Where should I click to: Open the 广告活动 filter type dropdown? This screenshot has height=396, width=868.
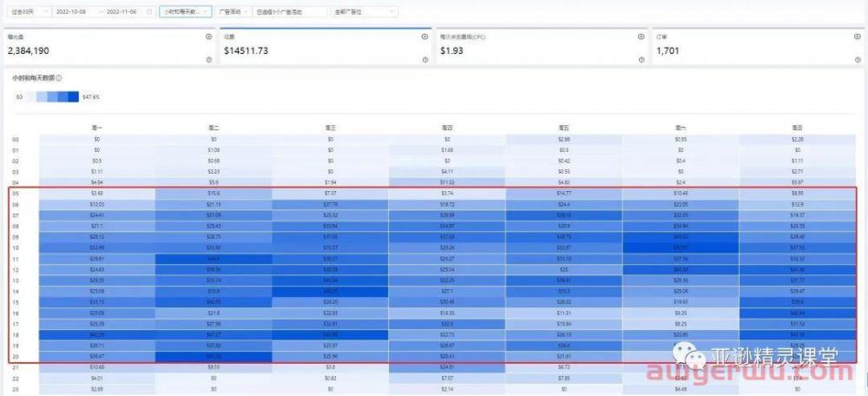[232, 11]
